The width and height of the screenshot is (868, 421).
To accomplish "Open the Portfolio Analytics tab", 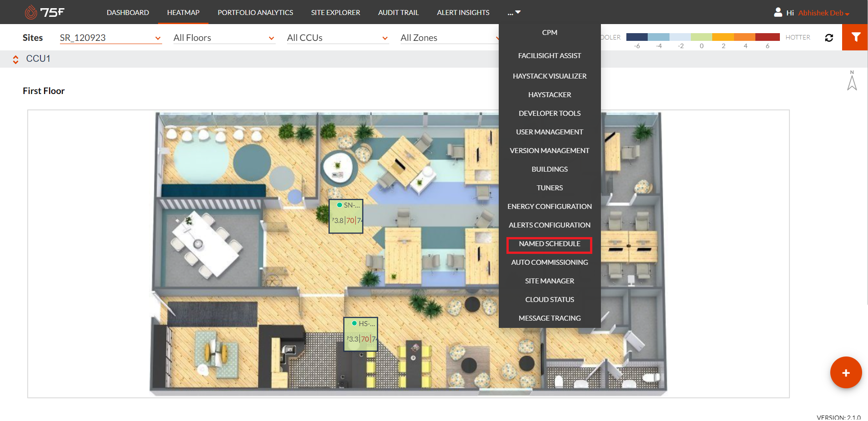I will 255,13.
